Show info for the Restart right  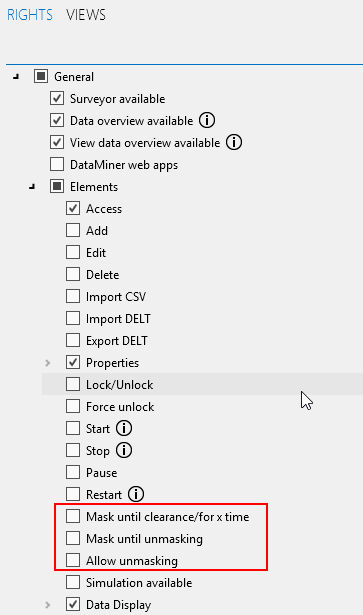pyautogui.click(x=136, y=494)
